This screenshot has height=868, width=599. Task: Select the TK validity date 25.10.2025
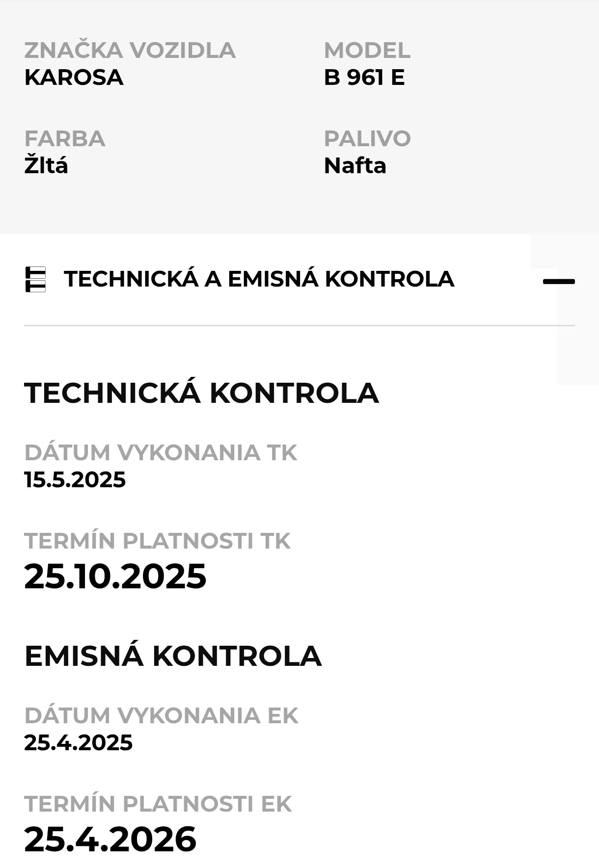point(115,576)
